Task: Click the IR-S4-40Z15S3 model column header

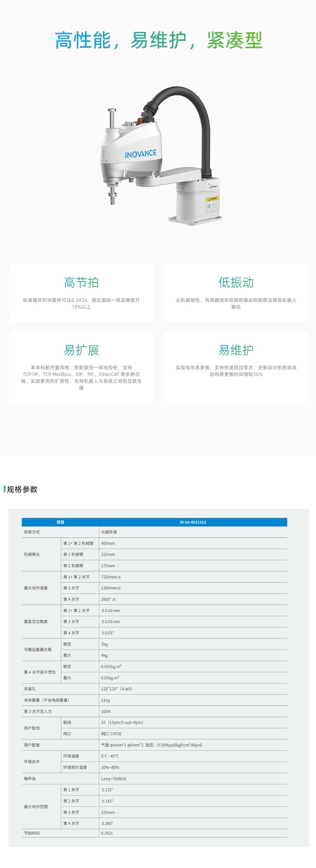Action: point(193,522)
